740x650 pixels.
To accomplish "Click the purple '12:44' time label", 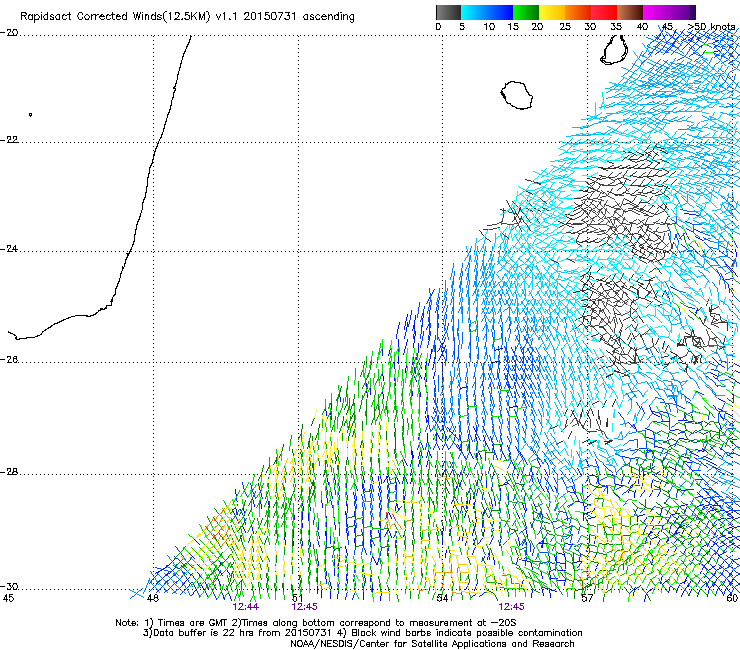I will (245, 607).
